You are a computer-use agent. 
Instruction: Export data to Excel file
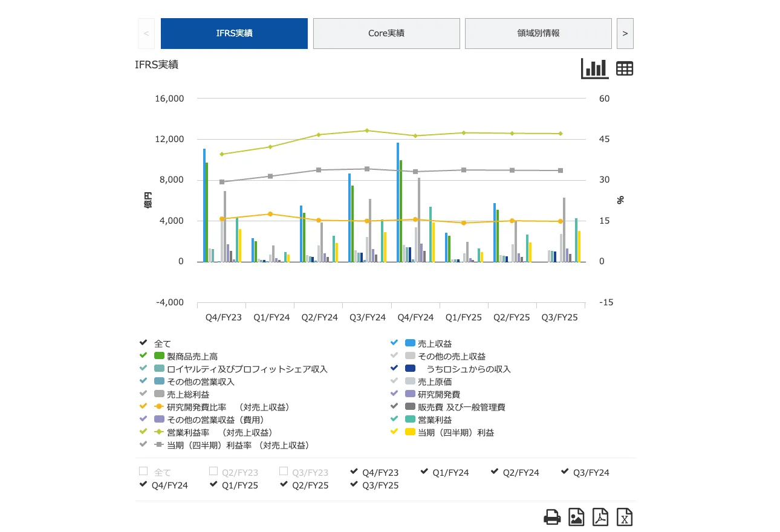point(625,517)
